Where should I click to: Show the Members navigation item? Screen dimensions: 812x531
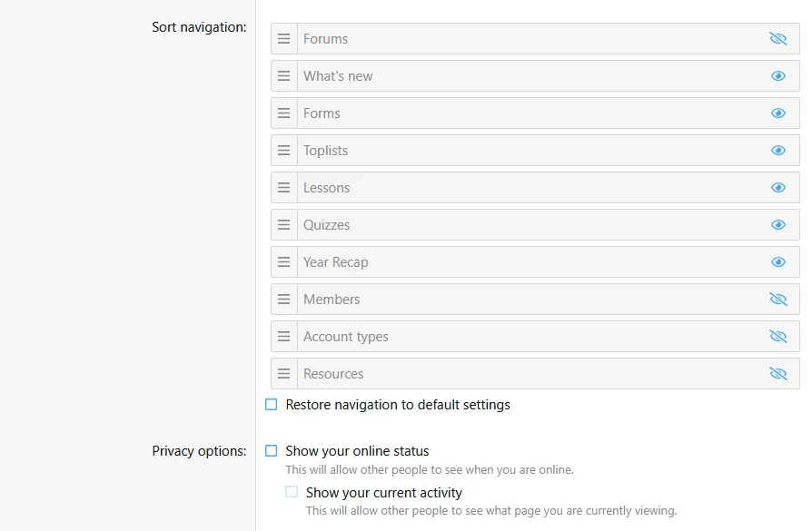pyautogui.click(x=777, y=299)
